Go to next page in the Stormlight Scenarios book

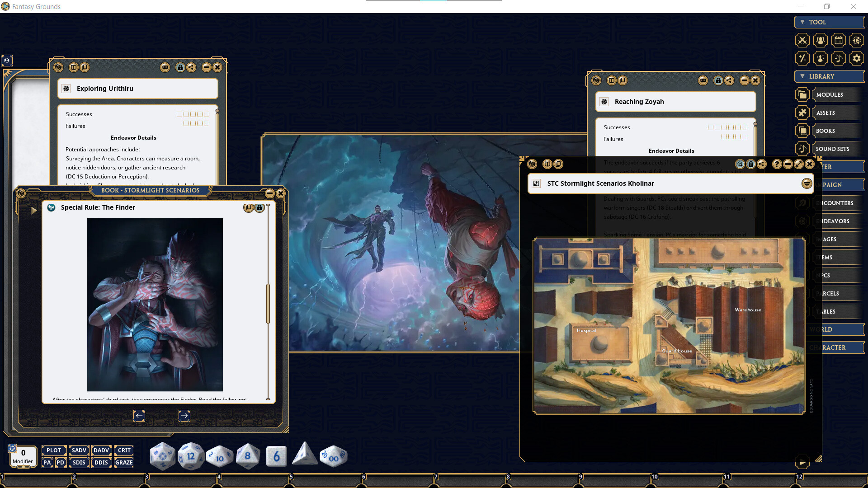coord(184,416)
